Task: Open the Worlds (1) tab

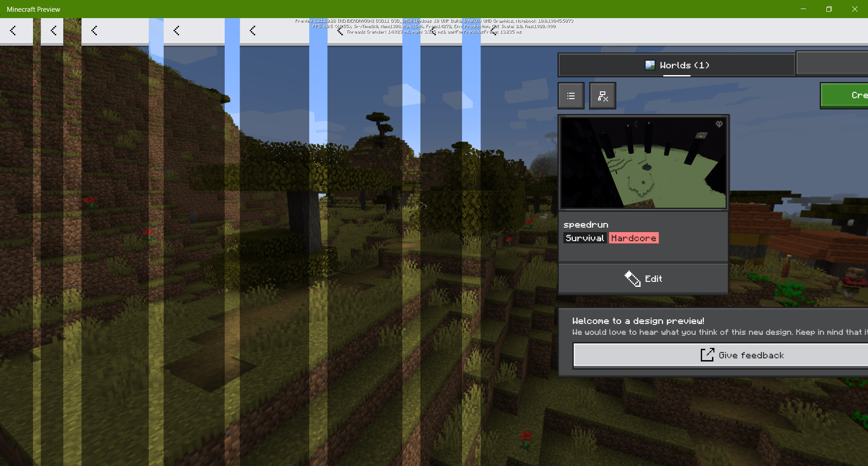Action: (x=677, y=65)
